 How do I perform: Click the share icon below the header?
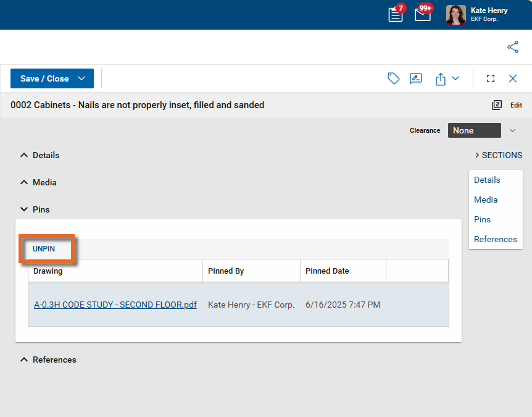(513, 47)
